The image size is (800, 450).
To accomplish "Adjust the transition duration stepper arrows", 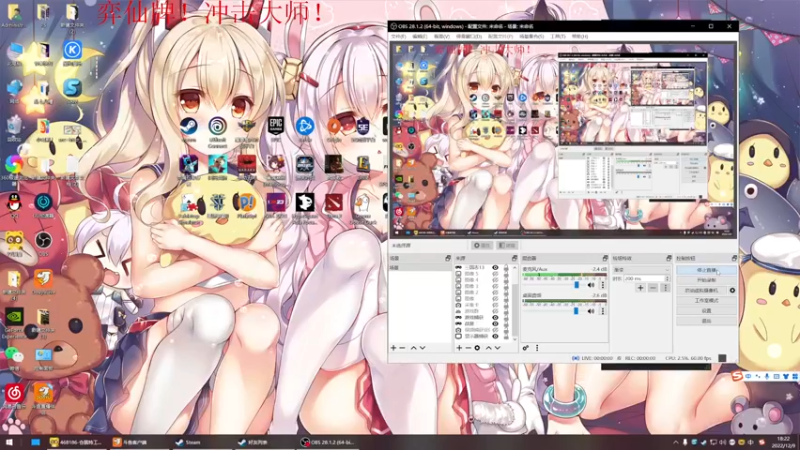I will tap(667, 279).
